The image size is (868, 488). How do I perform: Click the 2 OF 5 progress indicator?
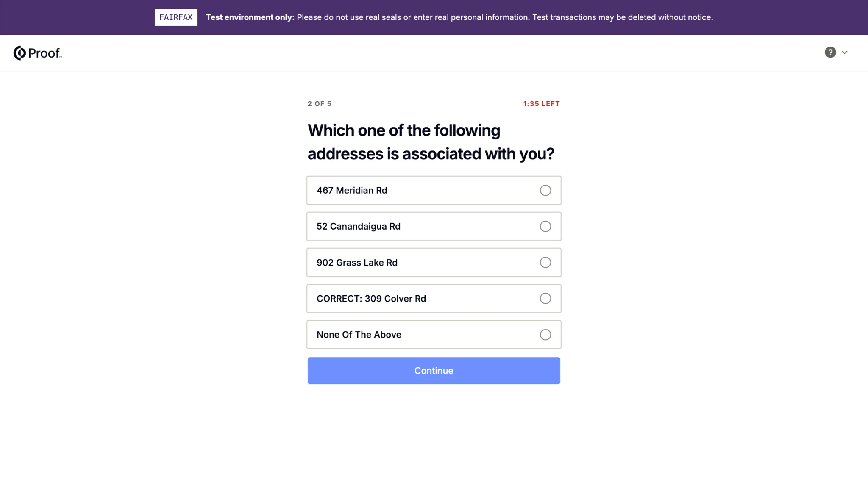[320, 104]
